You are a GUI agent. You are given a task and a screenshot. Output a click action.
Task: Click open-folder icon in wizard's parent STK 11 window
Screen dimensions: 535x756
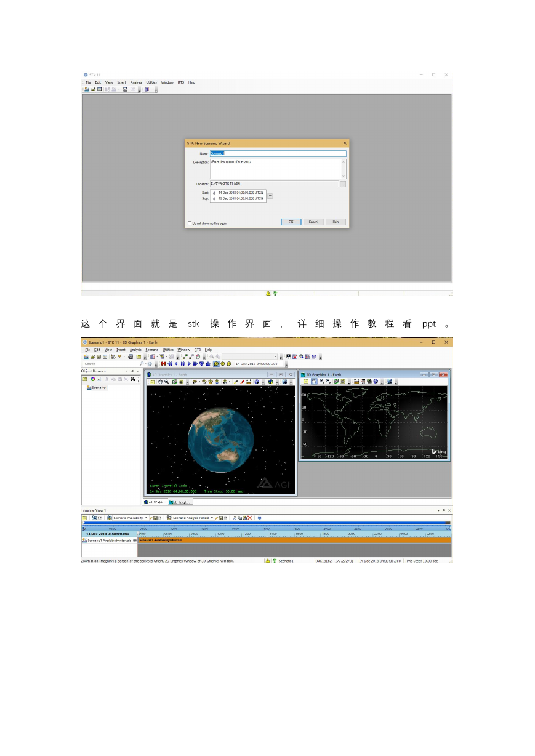pyautogui.click(x=93, y=89)
